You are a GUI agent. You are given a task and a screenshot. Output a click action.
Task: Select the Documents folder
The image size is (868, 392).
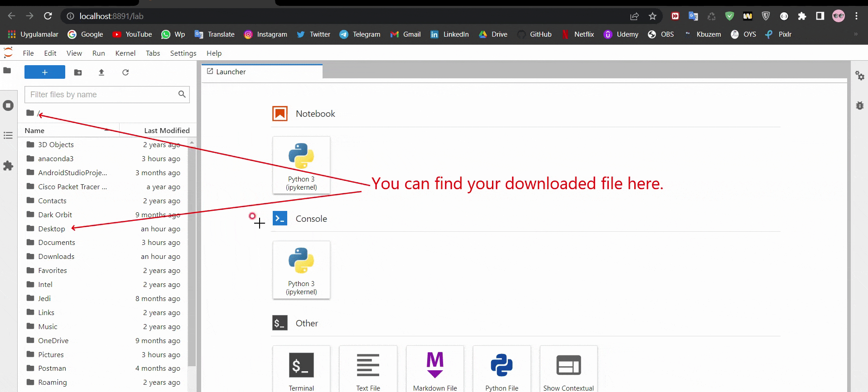[x=103, y=243]
